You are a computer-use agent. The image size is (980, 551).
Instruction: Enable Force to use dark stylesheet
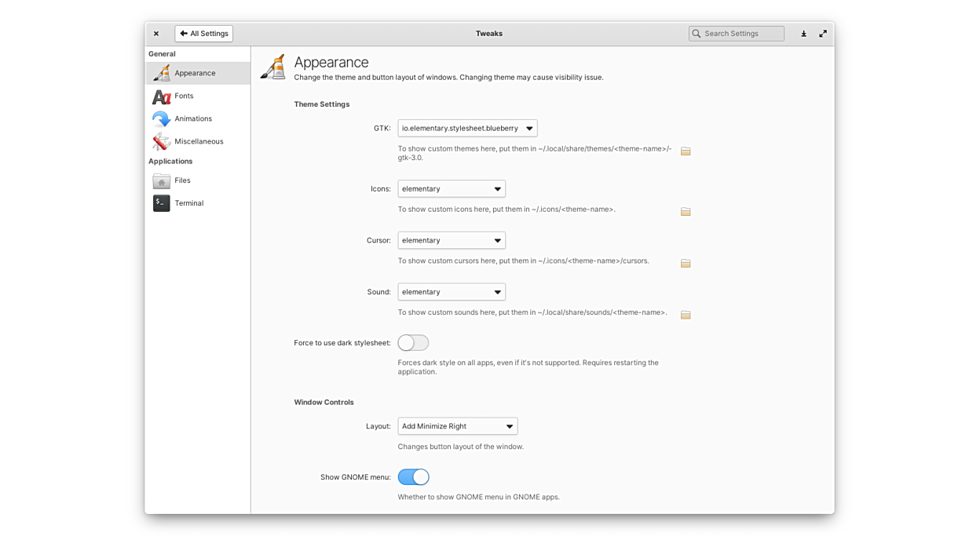tap(413, 343)
